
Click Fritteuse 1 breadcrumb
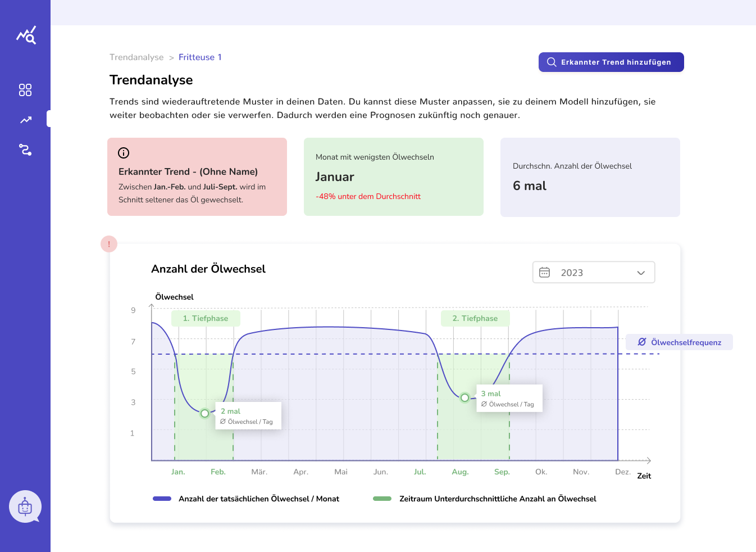[x=200, y=57]
